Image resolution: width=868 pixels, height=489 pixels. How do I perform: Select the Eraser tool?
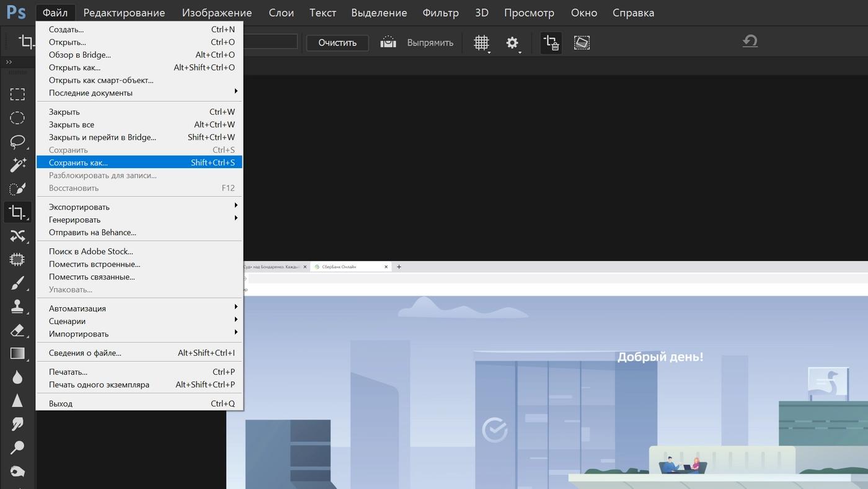[x=17, y=330]
